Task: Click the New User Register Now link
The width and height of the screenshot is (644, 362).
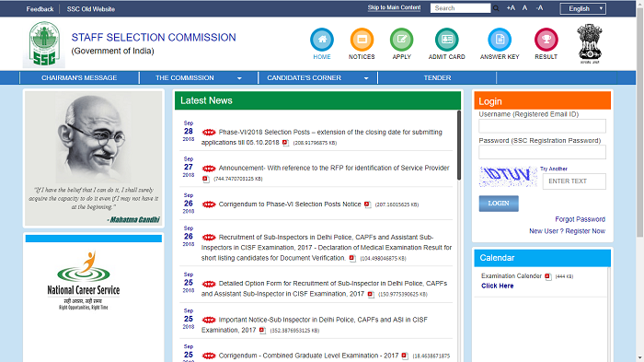Action: [568, 231]
